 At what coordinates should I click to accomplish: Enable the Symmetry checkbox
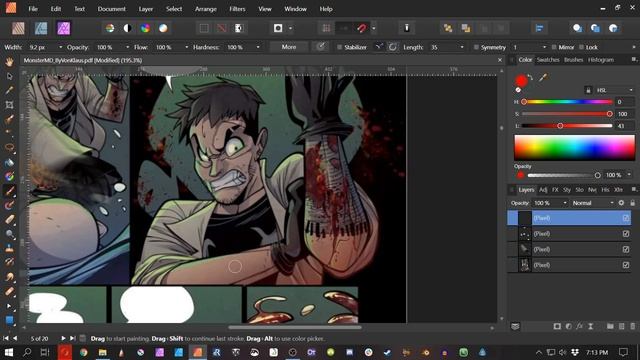click(x=476, y=47)
